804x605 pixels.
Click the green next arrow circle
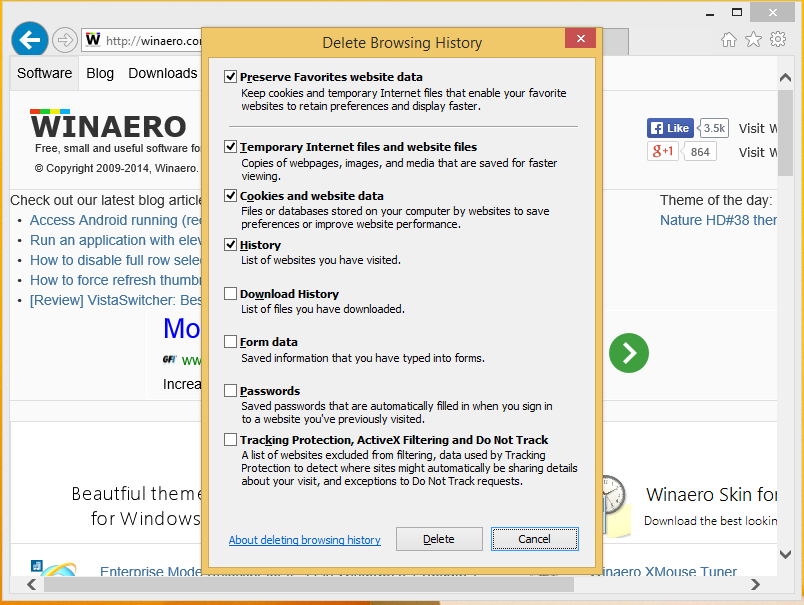tap(629, 353)
